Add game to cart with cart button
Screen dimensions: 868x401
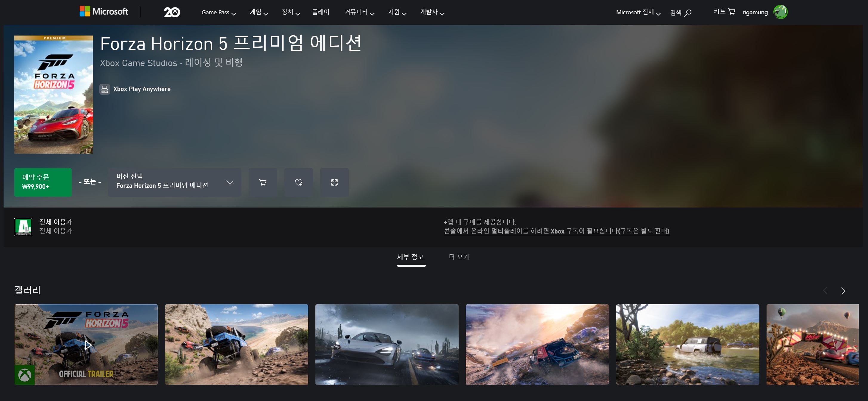[x=263, y=182]
